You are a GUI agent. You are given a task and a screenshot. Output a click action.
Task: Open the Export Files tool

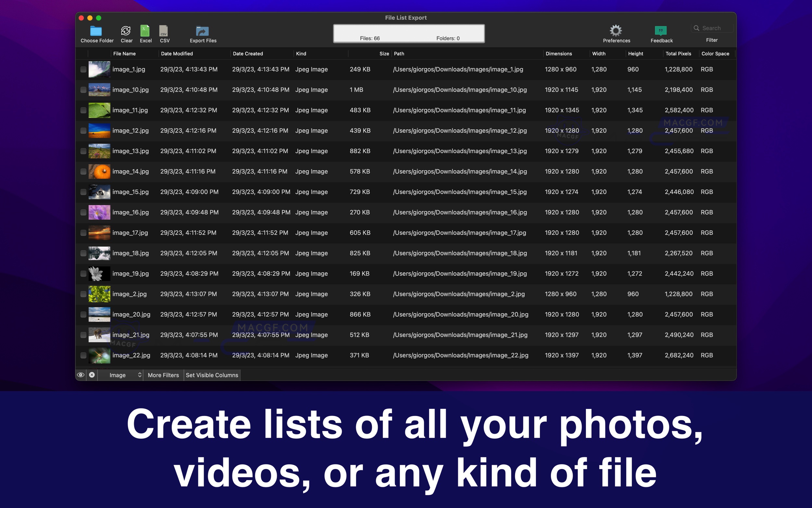202,31
